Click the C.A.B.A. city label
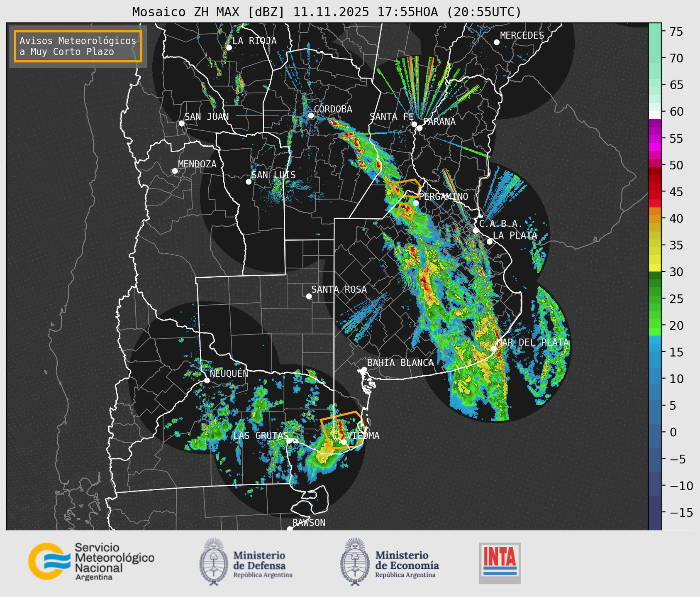 [501, 224]
